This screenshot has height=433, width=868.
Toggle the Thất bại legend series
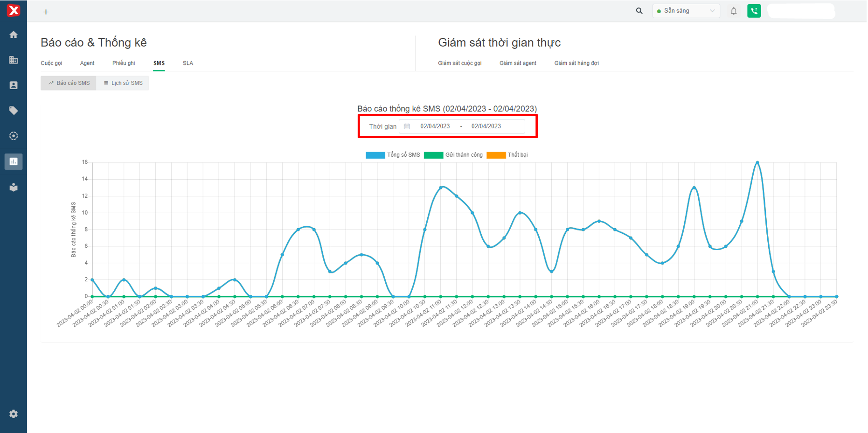(x=507, y=155)
